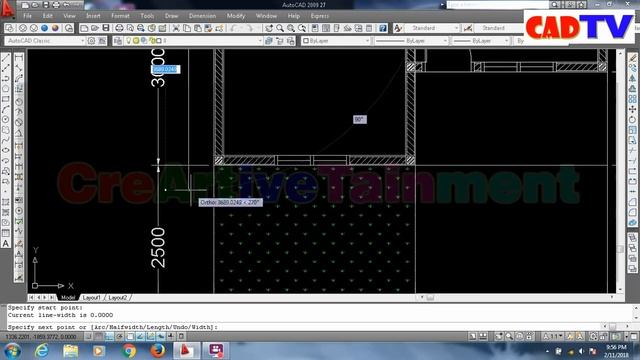Click the Paste clipboard icon
This screenshot has width=640, height=360.
click(198, 28)
